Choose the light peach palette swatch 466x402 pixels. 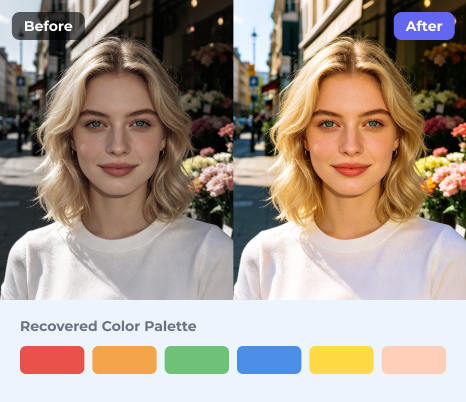pos(414,360)
